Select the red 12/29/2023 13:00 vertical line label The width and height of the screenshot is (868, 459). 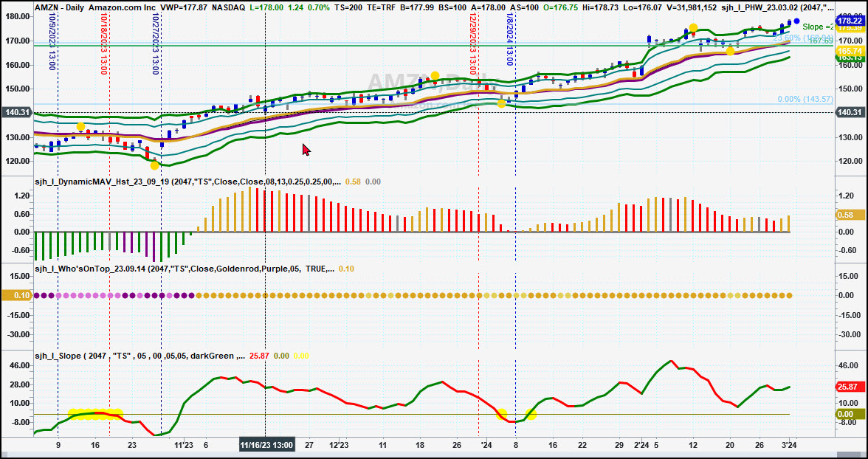(472, 44)
